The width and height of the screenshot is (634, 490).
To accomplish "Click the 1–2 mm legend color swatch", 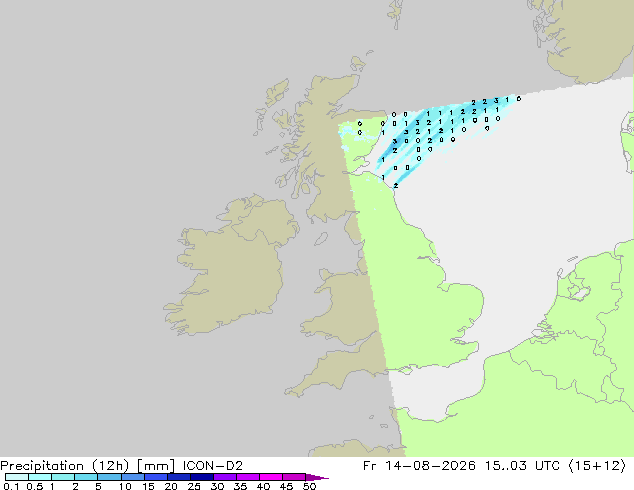I will point(63,477).
